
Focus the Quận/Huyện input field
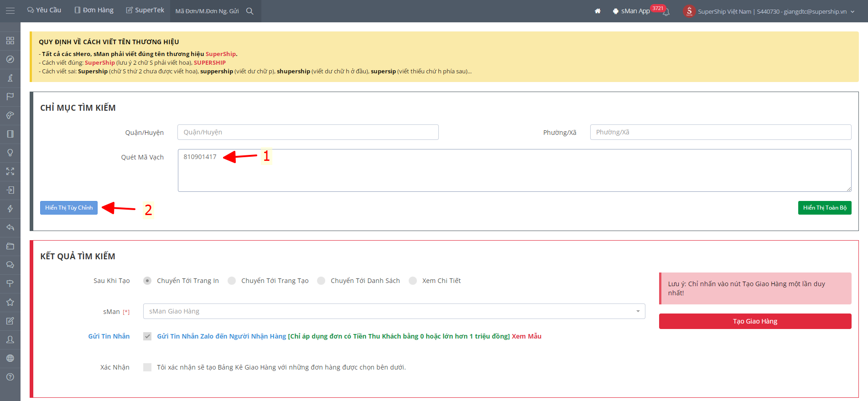coord(308,132)
